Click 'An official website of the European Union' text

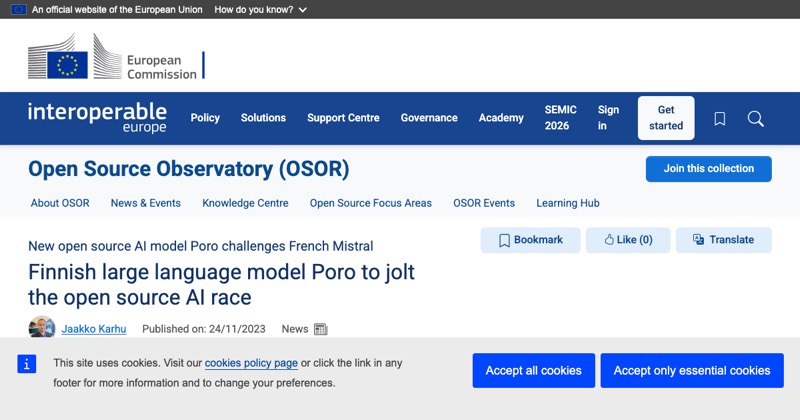click(117, 10)
